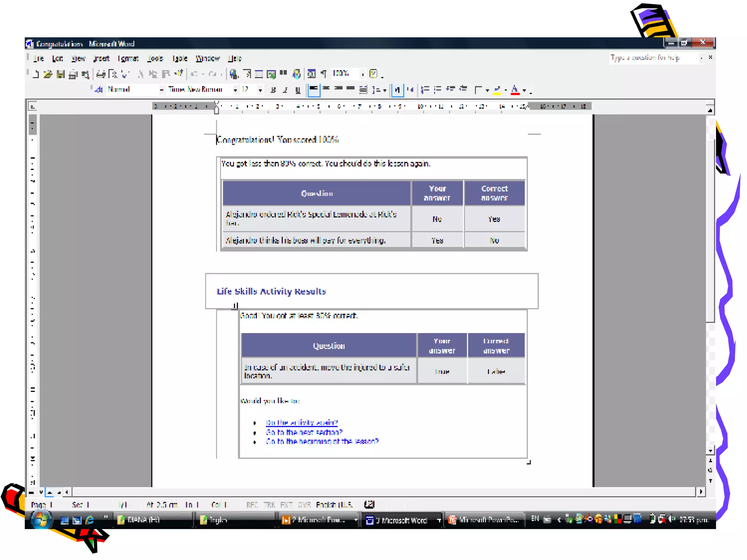Click the Save toolbar icon
The image size is (747, 560).
pos(61,74)
